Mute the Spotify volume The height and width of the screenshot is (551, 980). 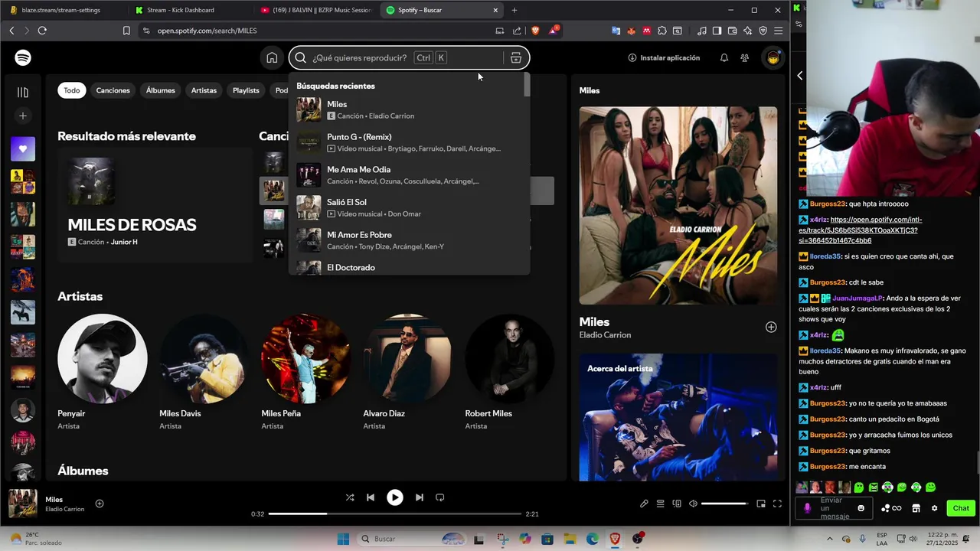click(x=693, y=504)
